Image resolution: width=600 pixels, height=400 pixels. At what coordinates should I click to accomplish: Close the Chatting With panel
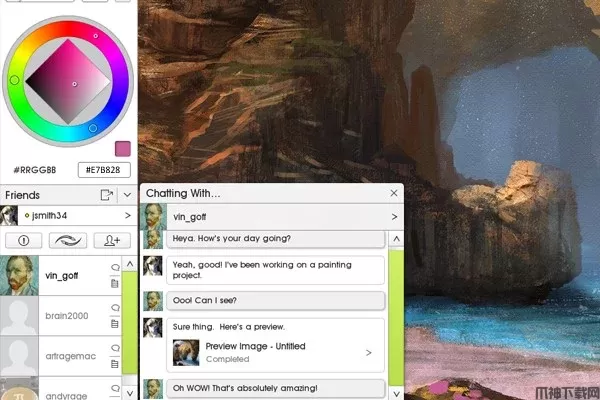point(394,193)
